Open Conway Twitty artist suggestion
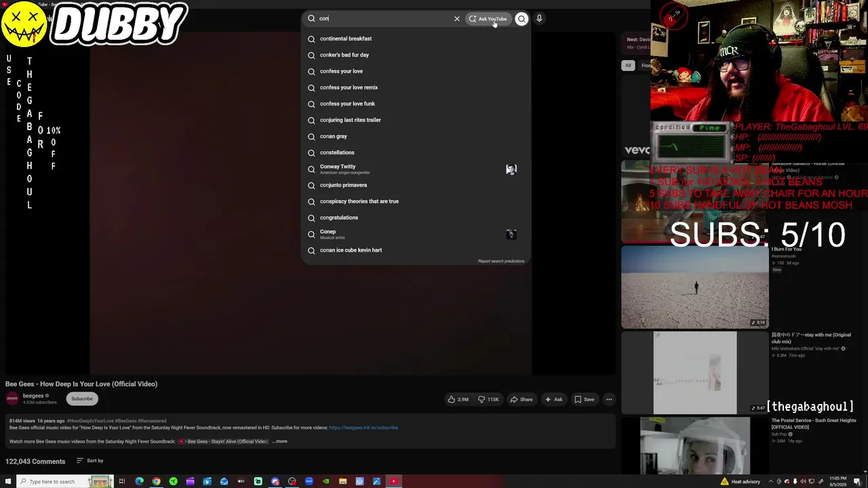868x488 pixels. point(416,169)
